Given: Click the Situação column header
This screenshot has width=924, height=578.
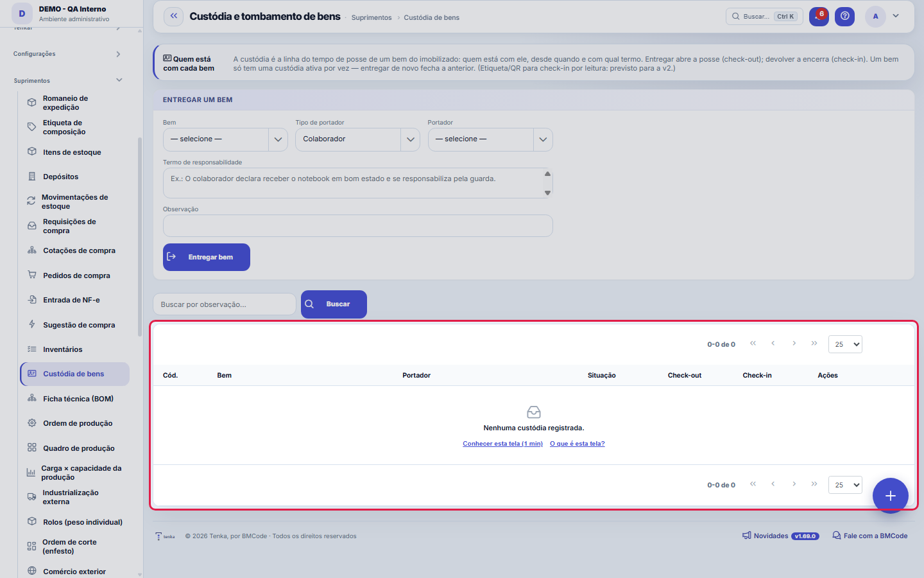Looking at the screenshot, I should [x=601, y=376].
